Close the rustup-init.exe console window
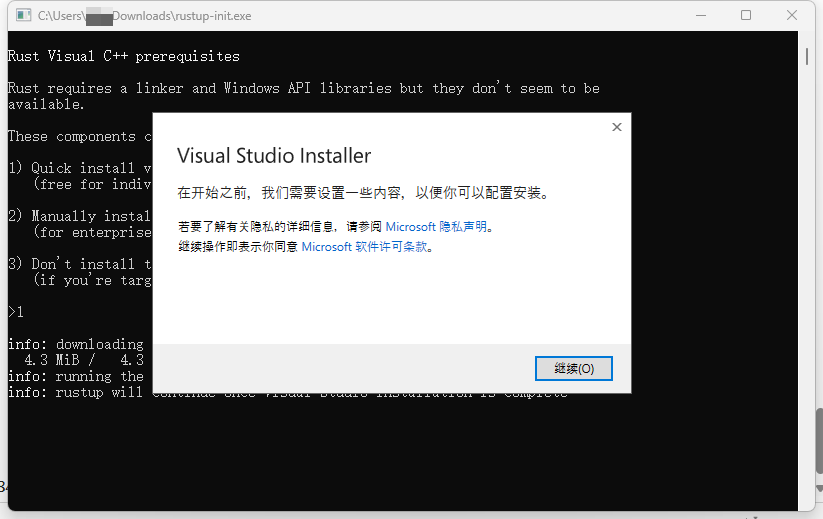Image resolution: width=823 pixels, height=519 pixels. tap(792, 15)
